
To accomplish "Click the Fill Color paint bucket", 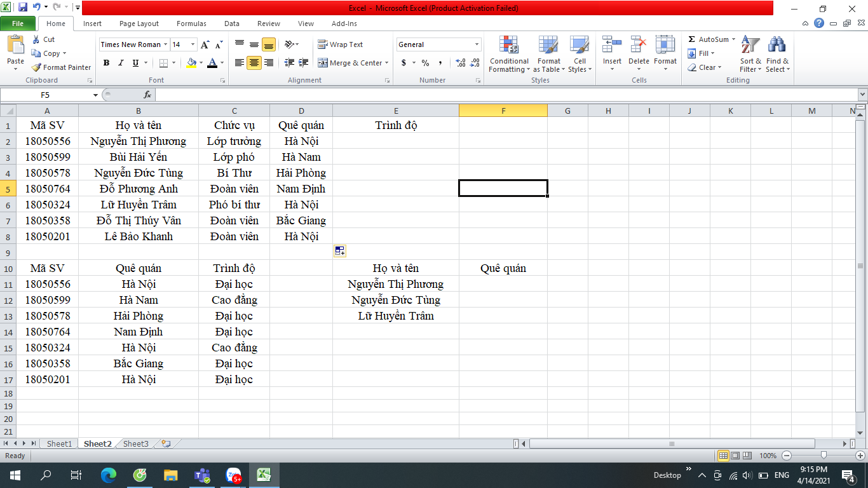I will pos(192,63).
